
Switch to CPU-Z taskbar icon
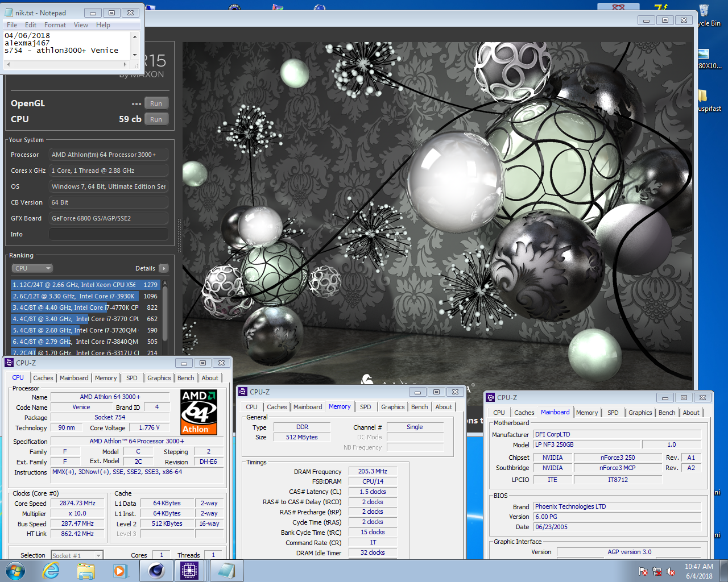click(189, 571)
